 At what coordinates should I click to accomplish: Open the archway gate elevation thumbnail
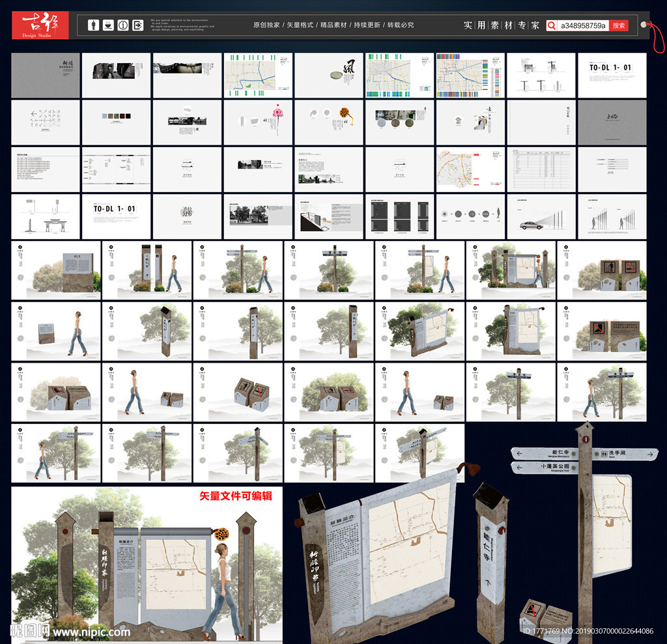pos(46,216)
